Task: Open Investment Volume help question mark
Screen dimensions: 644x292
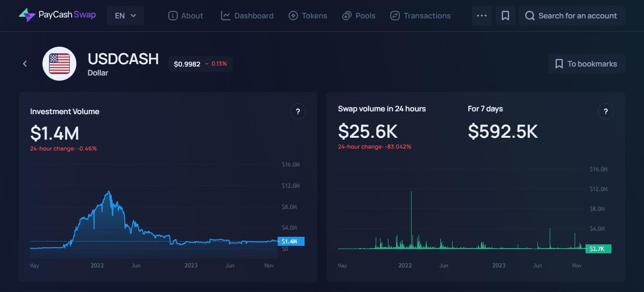Action: 297,112
